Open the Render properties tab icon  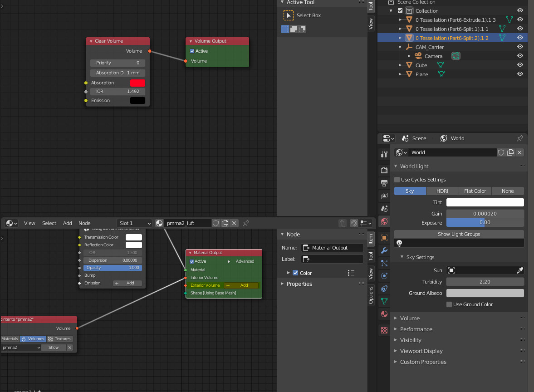point(384,171)
